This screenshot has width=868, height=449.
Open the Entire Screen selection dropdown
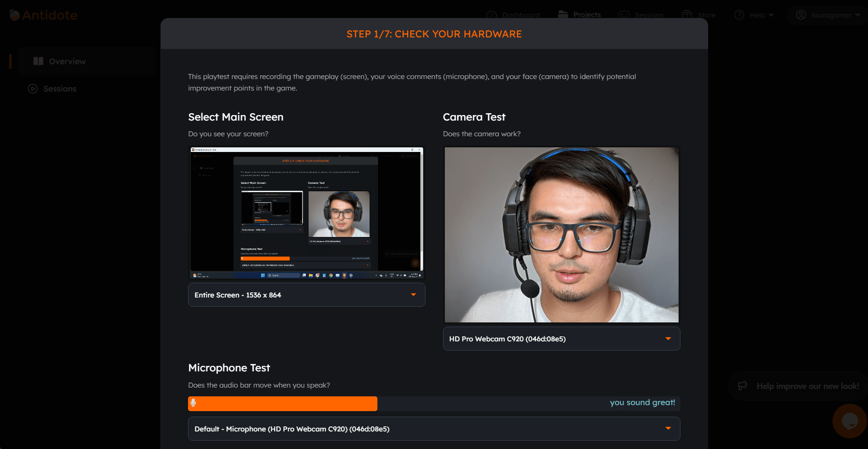(306, 295)
